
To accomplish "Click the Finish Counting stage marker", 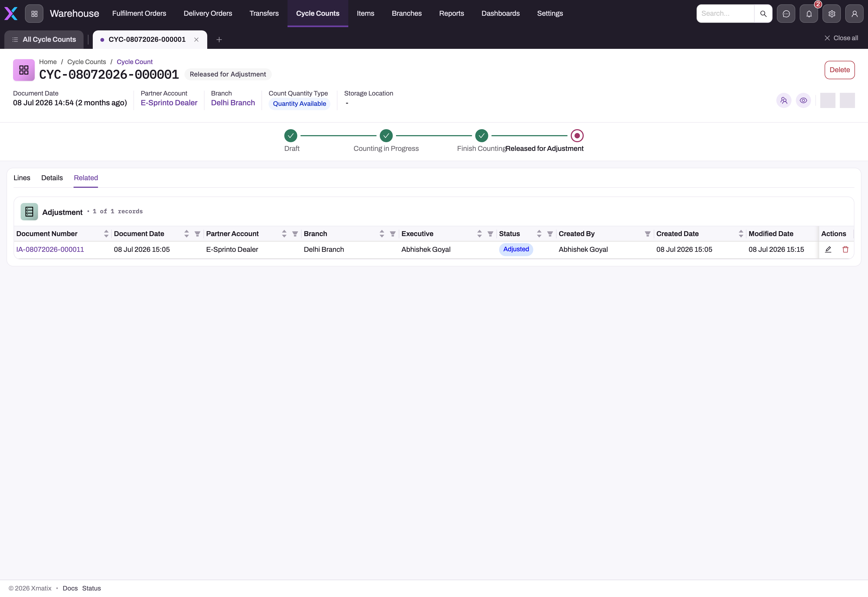I will (481, 136).
